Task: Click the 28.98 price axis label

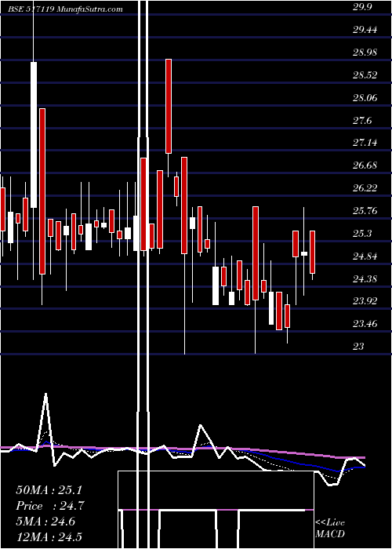Action: (x=365, y=53)
